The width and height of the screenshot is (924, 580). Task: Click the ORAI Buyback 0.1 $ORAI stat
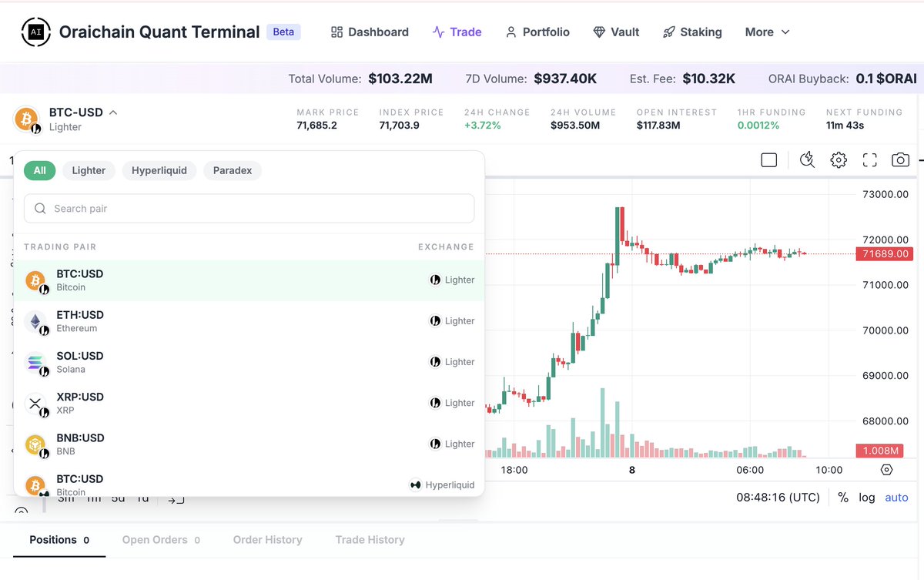coord(842,79)
